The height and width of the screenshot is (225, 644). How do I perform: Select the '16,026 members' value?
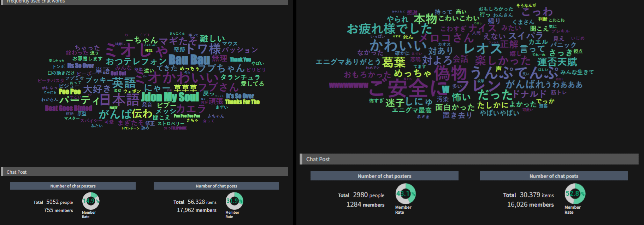pos(531,204)
